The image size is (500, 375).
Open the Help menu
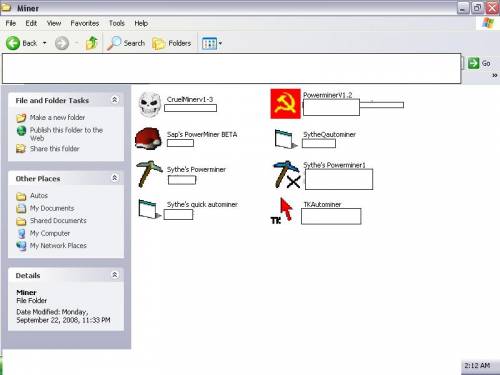141,23
